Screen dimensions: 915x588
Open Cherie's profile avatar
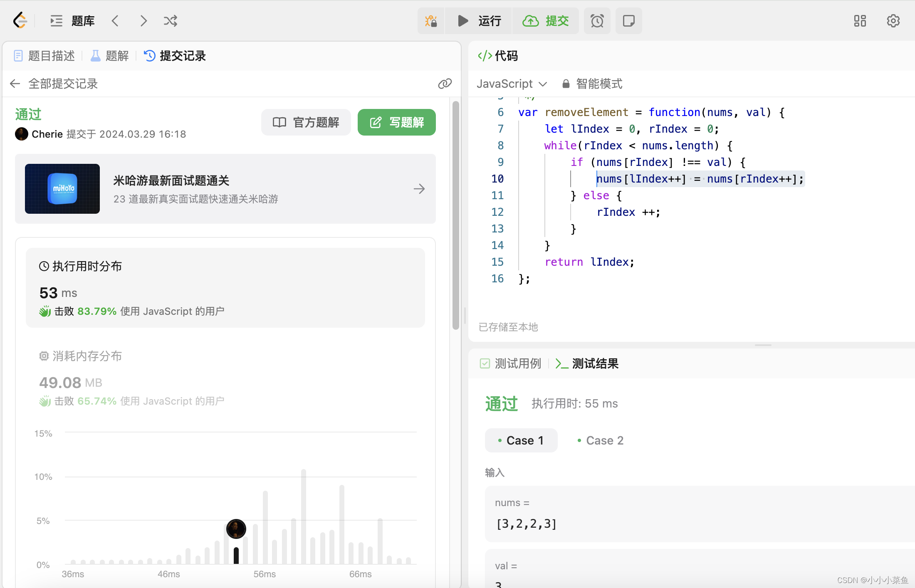pos(22,134)
